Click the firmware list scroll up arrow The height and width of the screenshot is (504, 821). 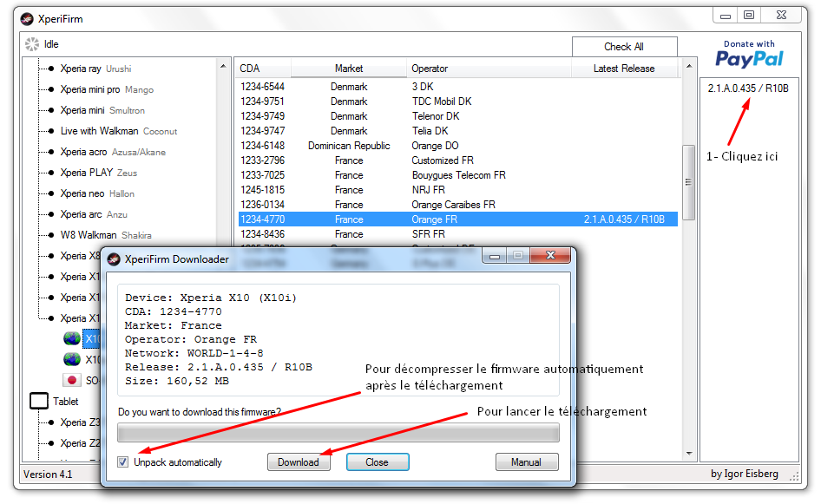point(689,67)
